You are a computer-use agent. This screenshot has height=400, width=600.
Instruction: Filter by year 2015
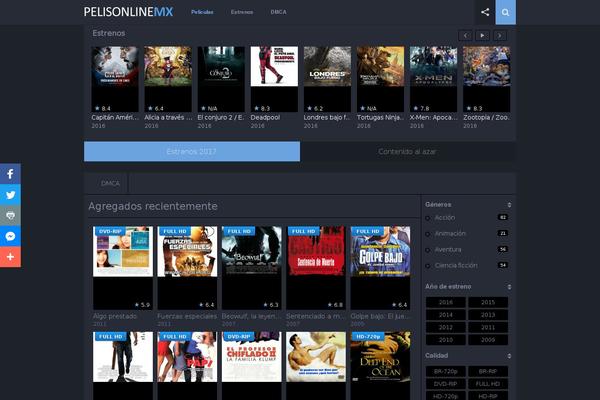488,302
